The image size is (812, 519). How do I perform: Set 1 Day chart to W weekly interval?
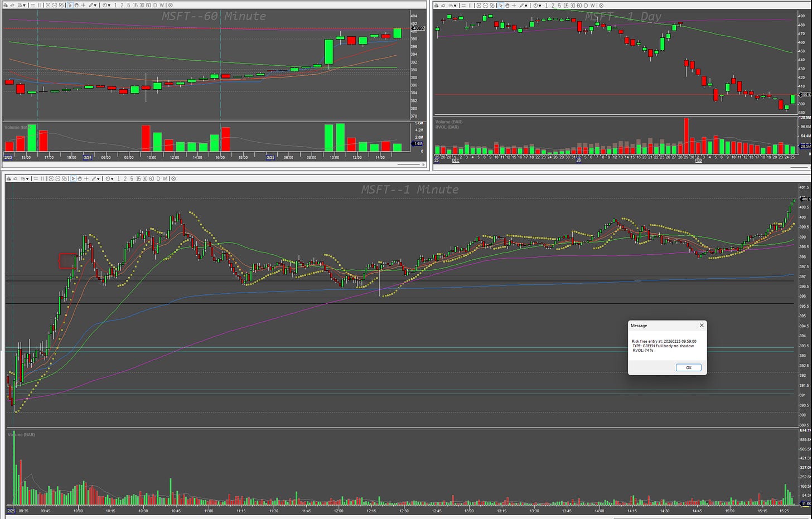[x=592, y=5]
